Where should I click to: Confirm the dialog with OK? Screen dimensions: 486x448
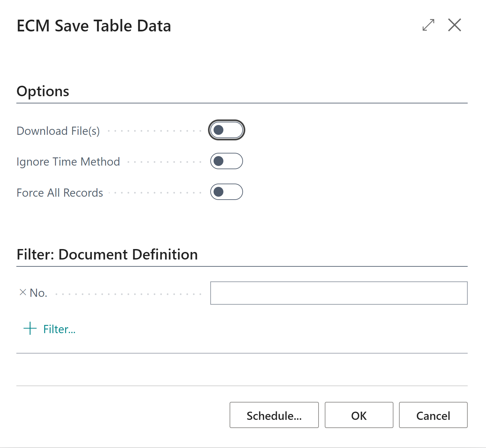click(359, 415)
